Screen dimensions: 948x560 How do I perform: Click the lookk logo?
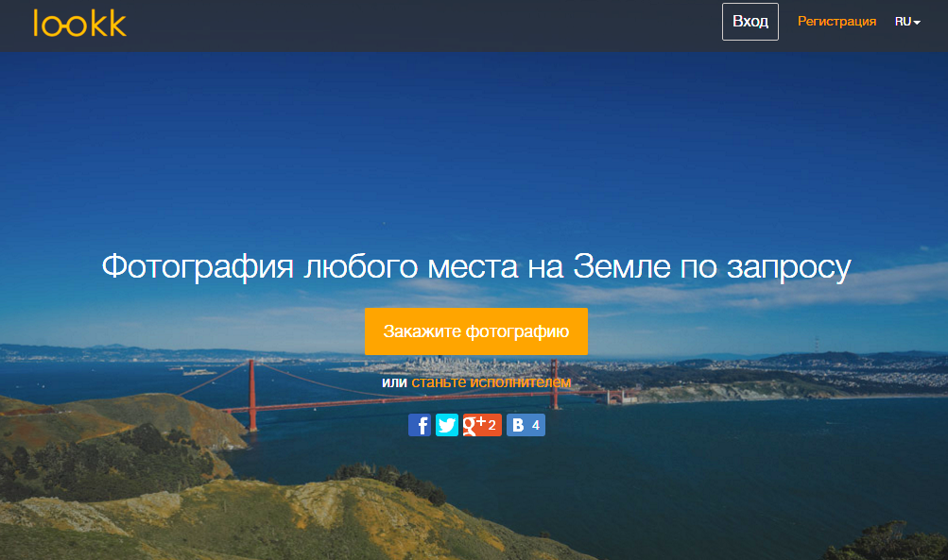point(79,23)
